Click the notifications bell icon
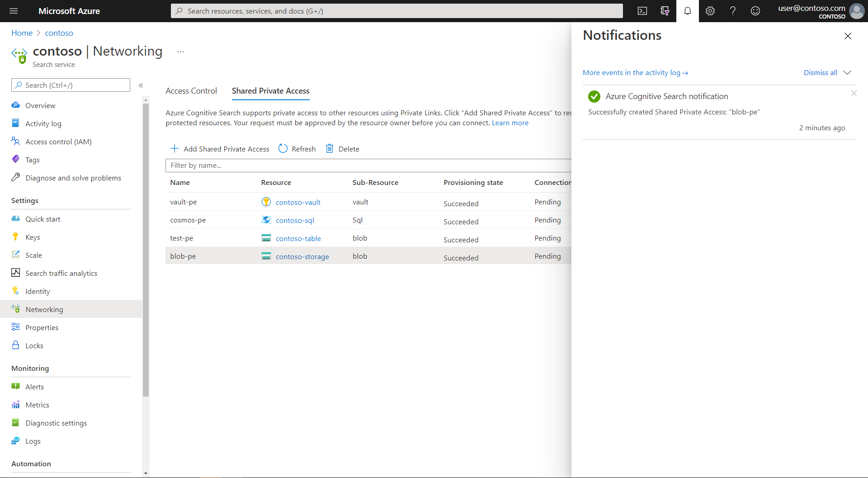This screenshot has height=478, width=868. click(687, 11)
